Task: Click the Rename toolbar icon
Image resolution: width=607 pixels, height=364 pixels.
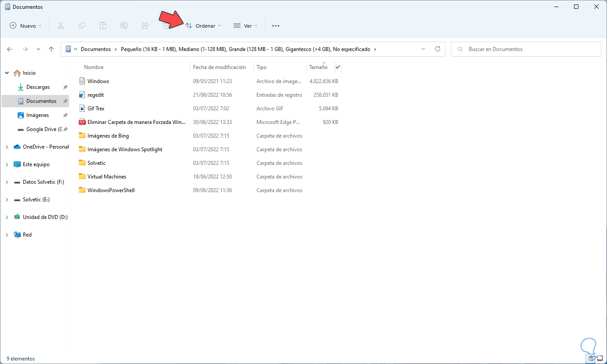Action: pyautogui.click(x=124, y=25)
